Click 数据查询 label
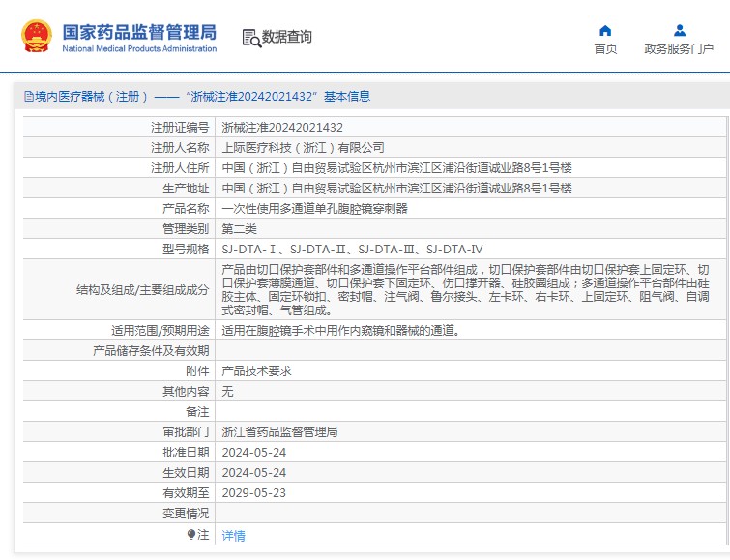The image size is (730, 560). point(287,37)
